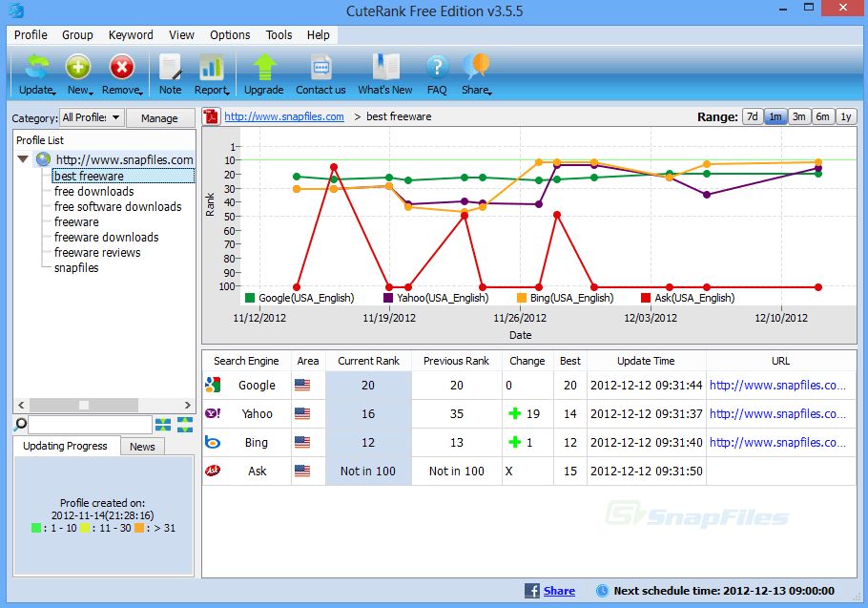
Task: Click the Upgrade green arrow icon
Action: [x=264, y=67]
